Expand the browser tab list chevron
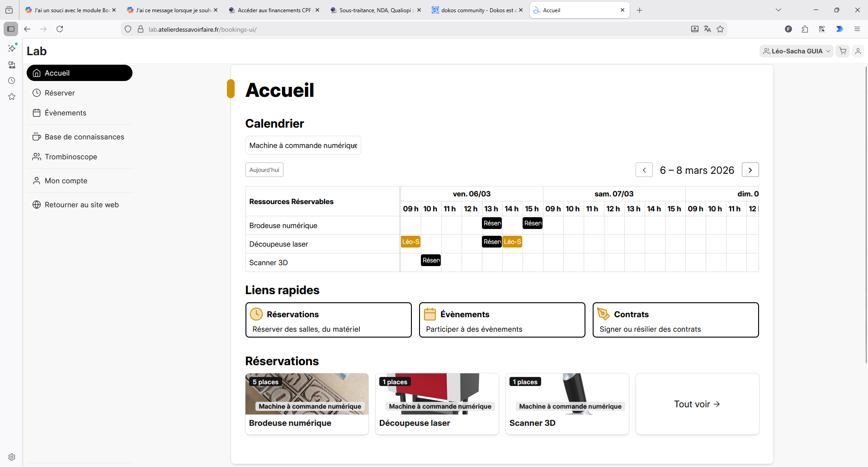868x467 pixels. click(x=778, y=10)
